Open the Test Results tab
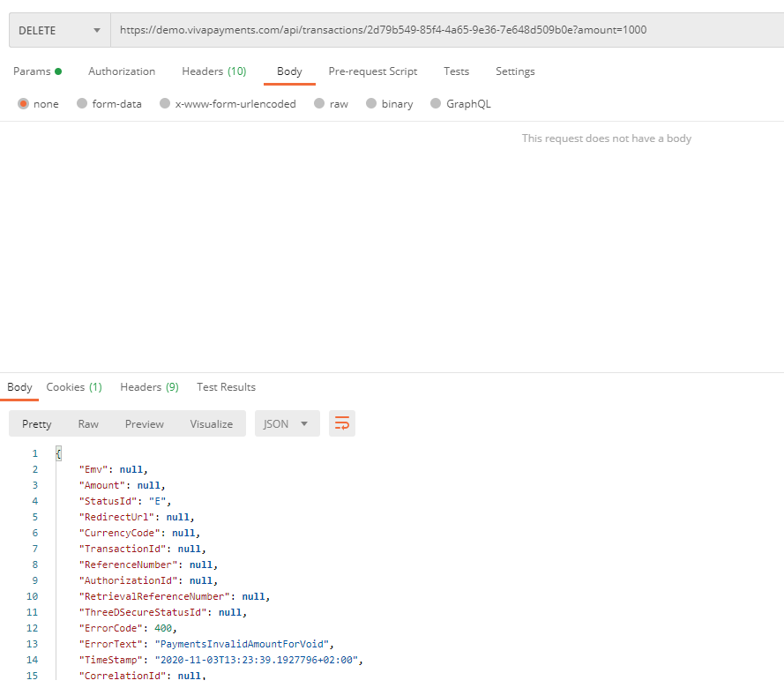The width and height of the screenshot is (784, 688). (226, 387)
